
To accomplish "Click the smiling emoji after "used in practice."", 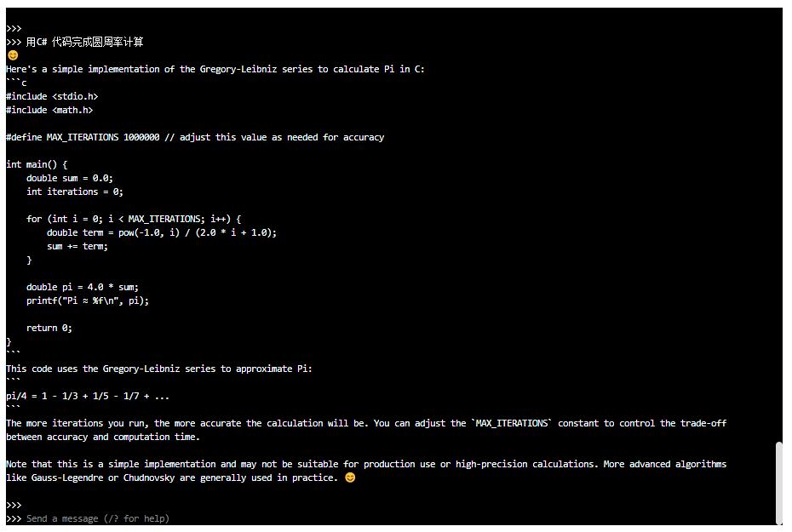I will point(350,478).
